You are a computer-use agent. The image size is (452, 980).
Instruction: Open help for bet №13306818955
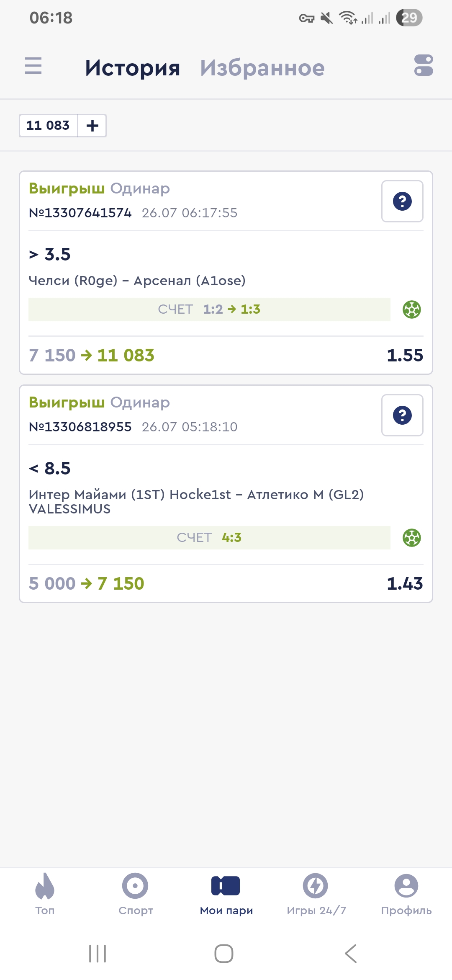coord(402,415)
